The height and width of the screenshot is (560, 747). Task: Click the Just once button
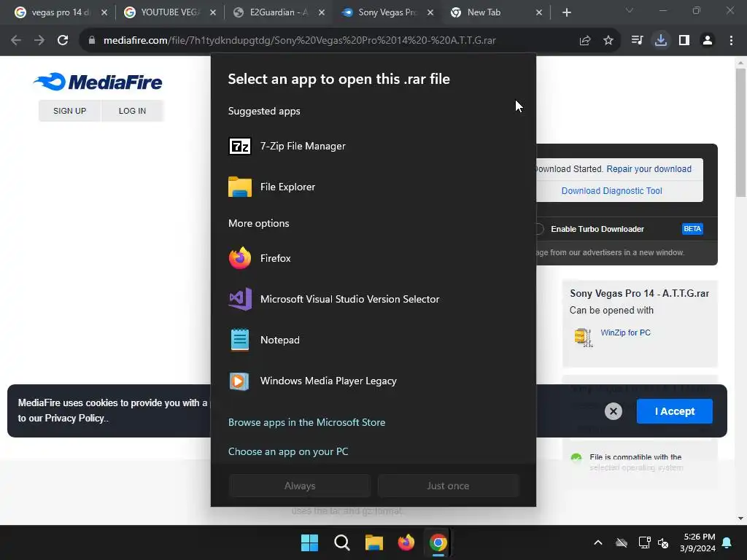(x=448, y=486)
